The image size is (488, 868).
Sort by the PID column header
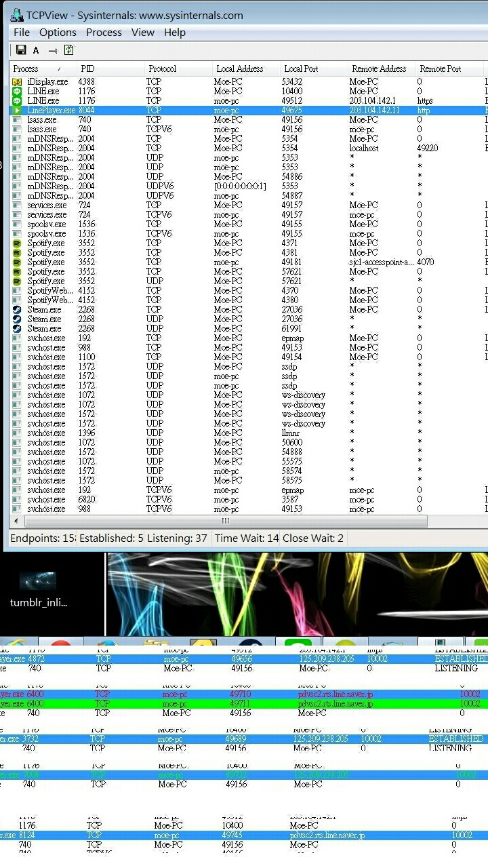pyautogui.click(x=111, y=68)
